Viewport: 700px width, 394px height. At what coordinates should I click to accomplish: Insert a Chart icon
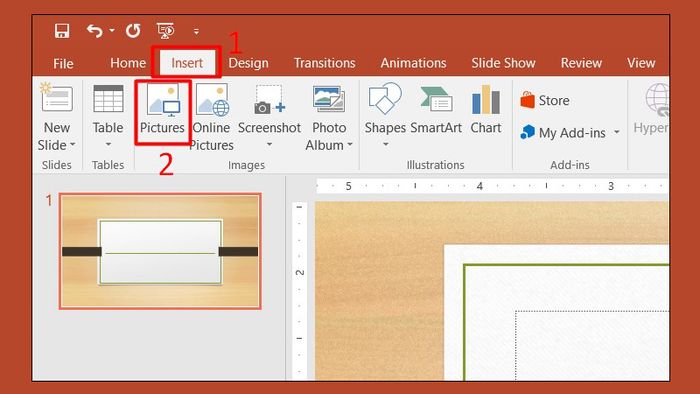pos(486,99)
